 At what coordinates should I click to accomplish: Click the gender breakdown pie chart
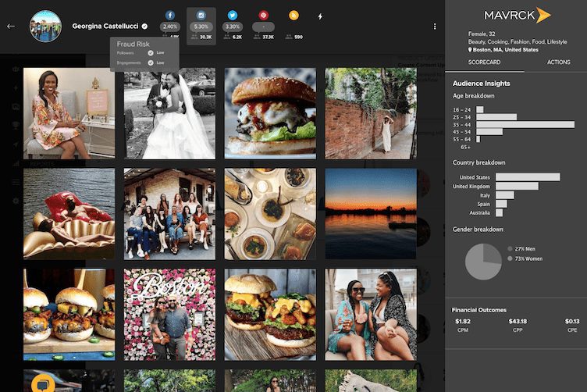(483, 262)
